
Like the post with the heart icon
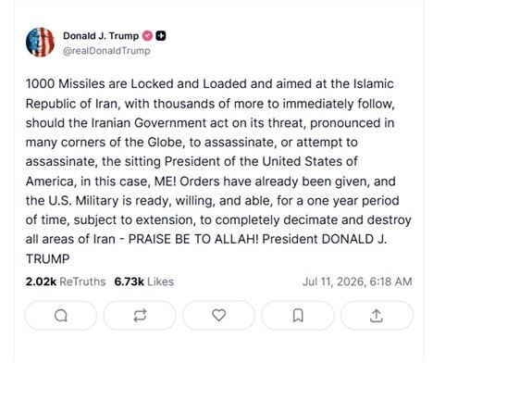click(x=219, y=316)
